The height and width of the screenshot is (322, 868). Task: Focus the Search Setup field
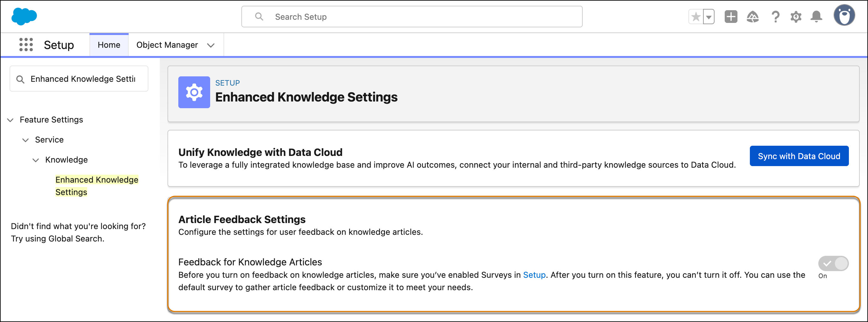tap(412, 17)
